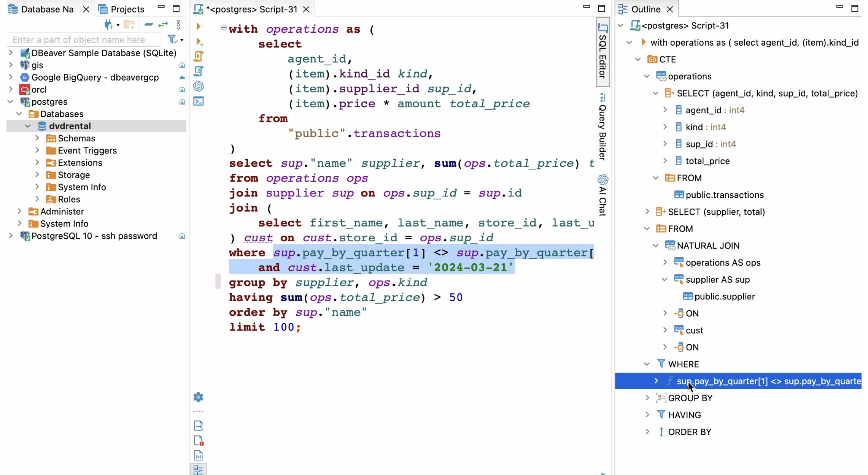Toggle link with editor in Database Navigator
868x475 pixels.
163,24
